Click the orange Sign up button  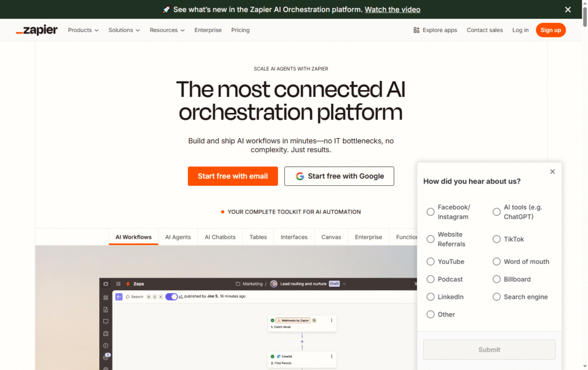[x=551, y=30]
